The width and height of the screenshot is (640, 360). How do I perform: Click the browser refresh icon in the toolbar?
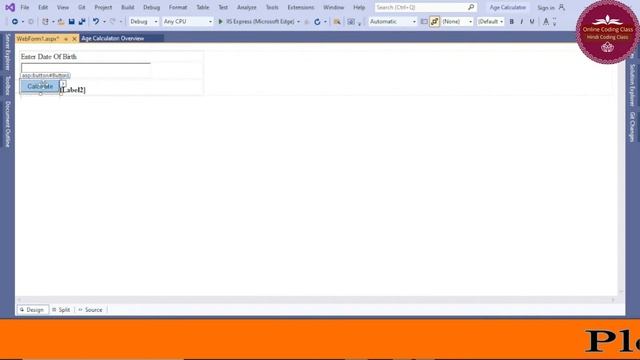(317, 22)
